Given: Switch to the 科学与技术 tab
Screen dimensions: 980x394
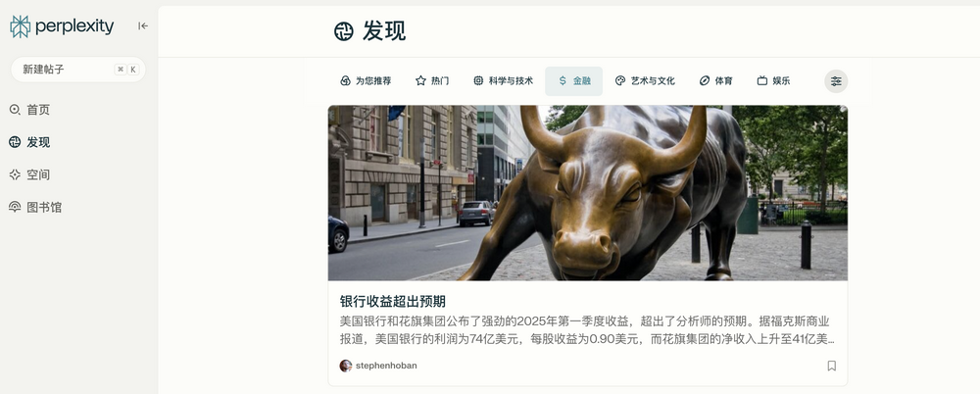Looking at the screenshot, I should point(503,81).
